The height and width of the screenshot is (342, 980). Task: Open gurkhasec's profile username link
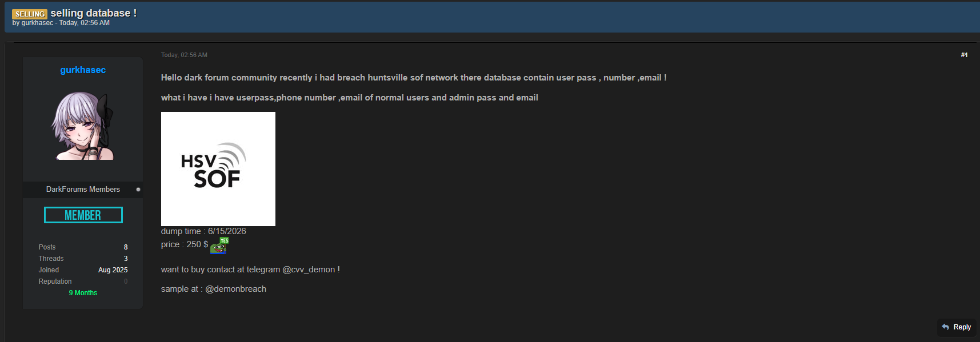(83, 70)
